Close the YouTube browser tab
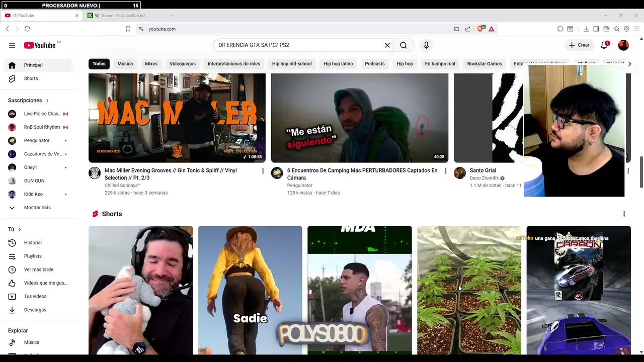This screenshot has height=362, width=644. (x=76, y=16)
